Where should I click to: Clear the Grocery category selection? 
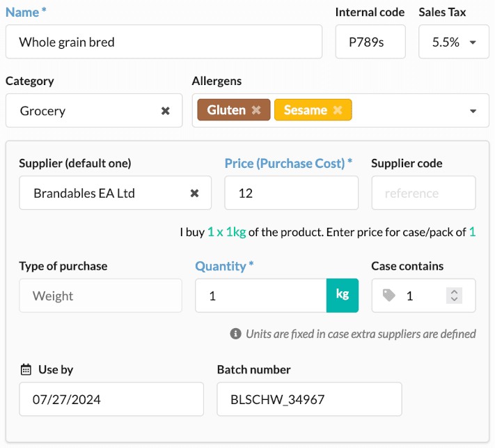166,111
